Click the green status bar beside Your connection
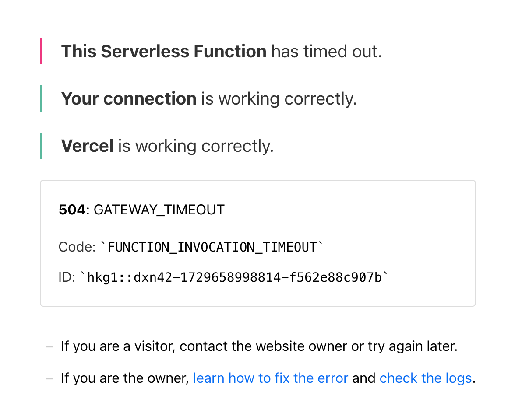 coord(41,98)
